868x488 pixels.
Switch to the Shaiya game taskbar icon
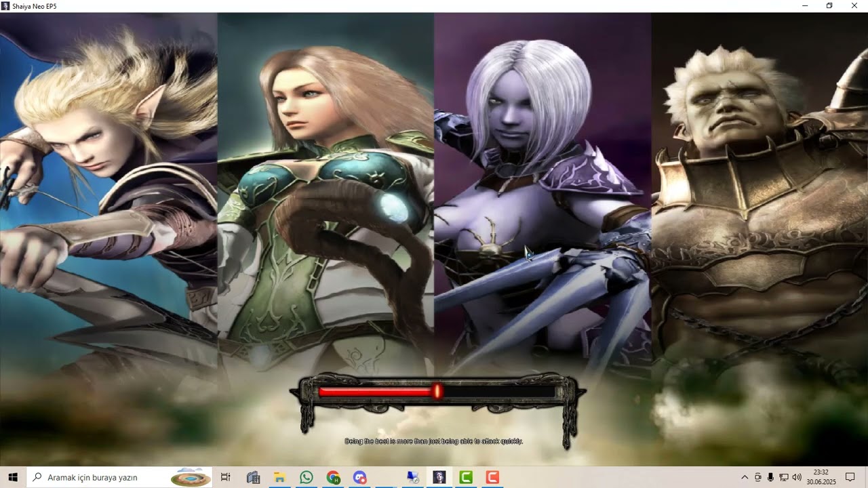pos(439,477)
